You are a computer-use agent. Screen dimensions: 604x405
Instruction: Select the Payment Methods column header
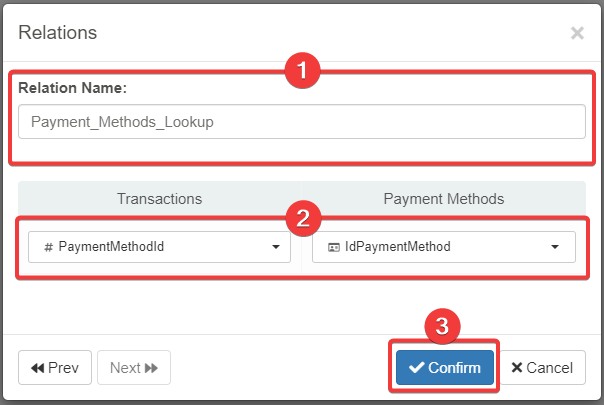[x=443, y=199]
